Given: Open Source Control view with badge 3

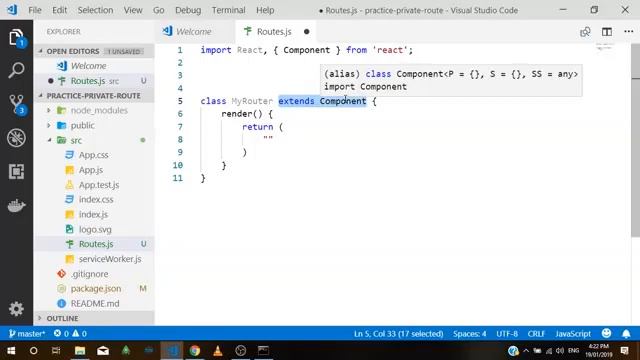Looking at the screenshot, I should click(x=17, y=104).
